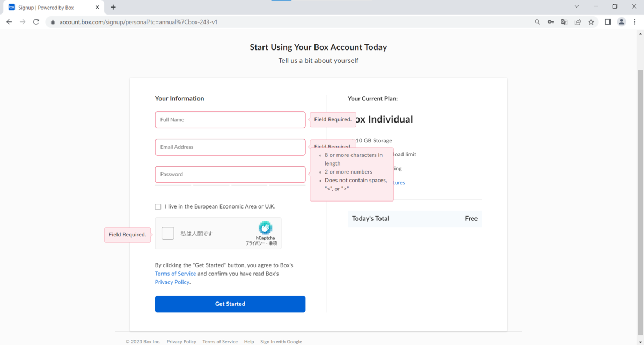Open a new browser tab
The image size is (644, 345).
point(113,8)
